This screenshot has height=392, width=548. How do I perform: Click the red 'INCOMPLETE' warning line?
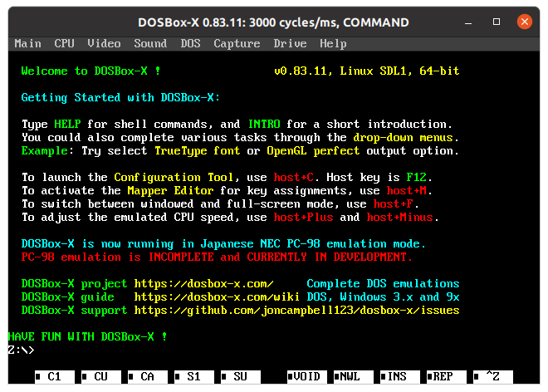click(217, 257)
